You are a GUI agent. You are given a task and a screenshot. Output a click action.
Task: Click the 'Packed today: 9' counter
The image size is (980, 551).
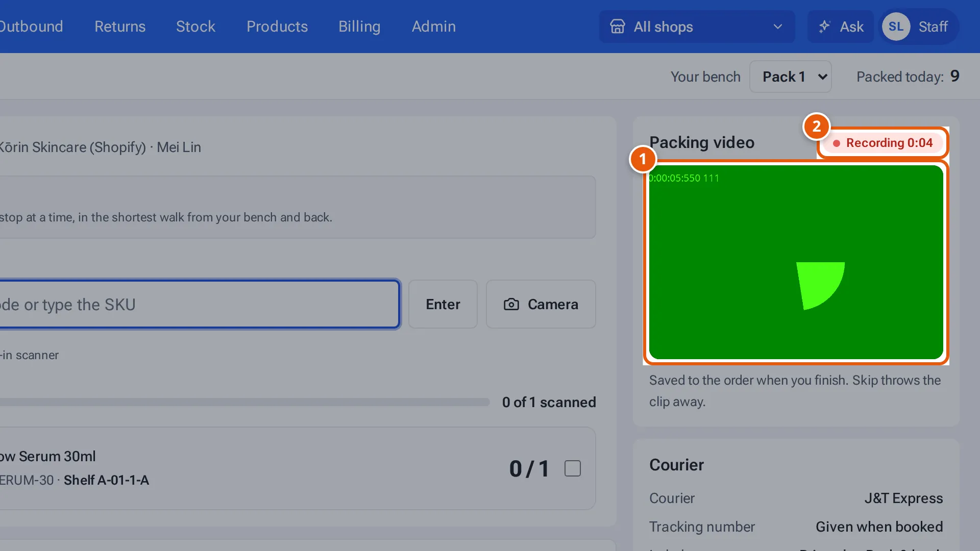click(908, 77)
